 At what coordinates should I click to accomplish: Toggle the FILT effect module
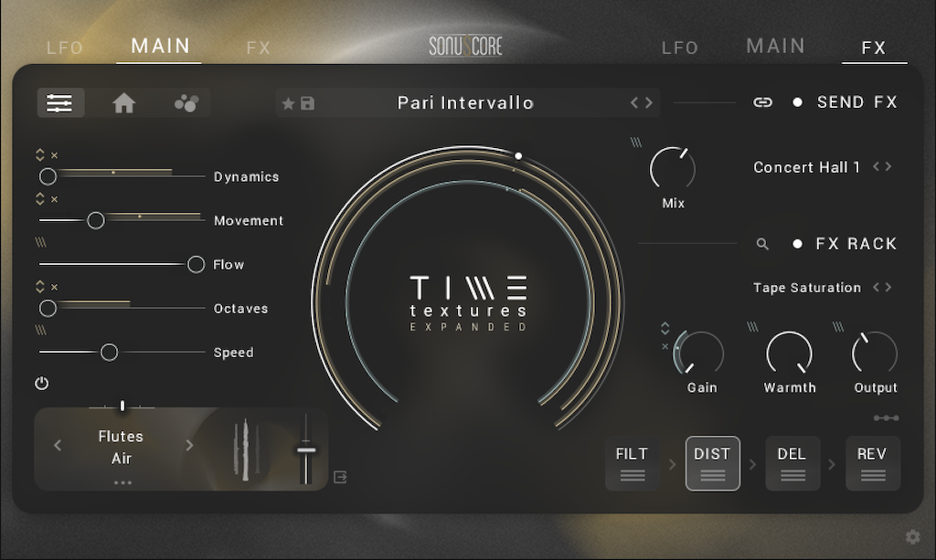(x=633, y=463)
